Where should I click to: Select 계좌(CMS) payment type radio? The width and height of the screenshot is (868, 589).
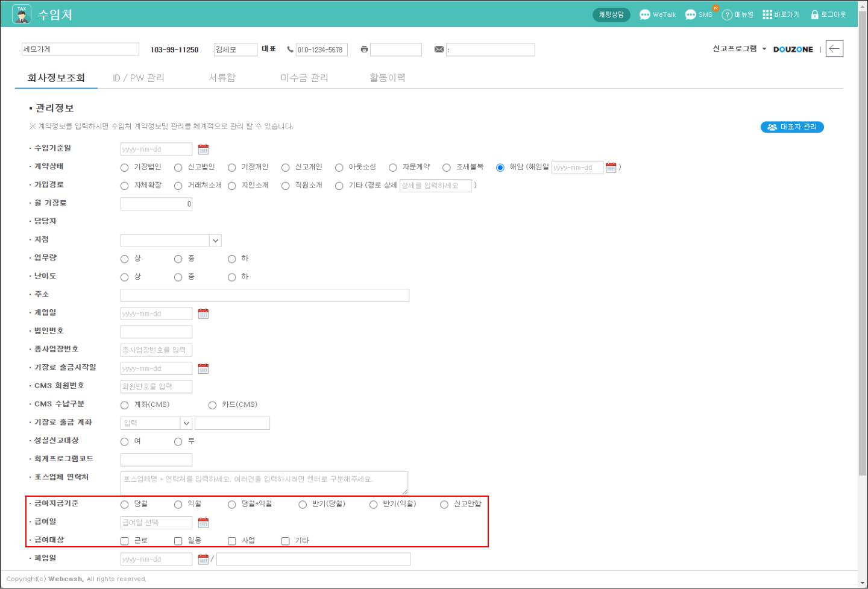[125, 405]
